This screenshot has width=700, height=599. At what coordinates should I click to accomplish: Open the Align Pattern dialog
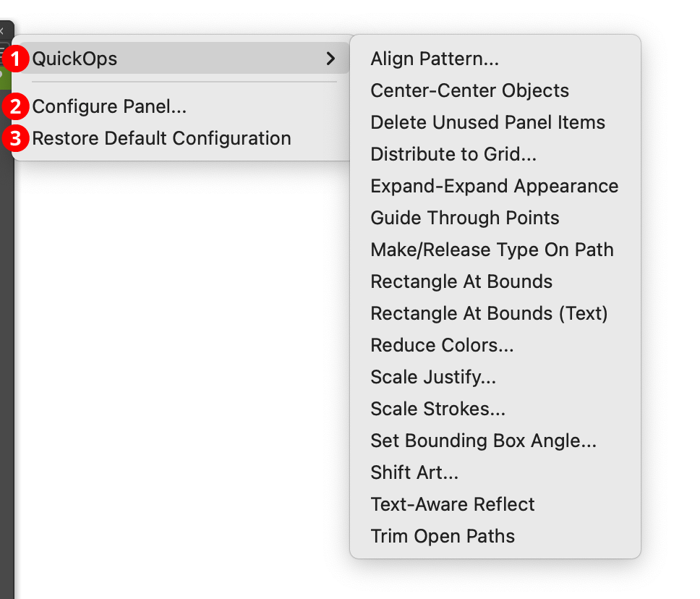(x=433, y=59)
